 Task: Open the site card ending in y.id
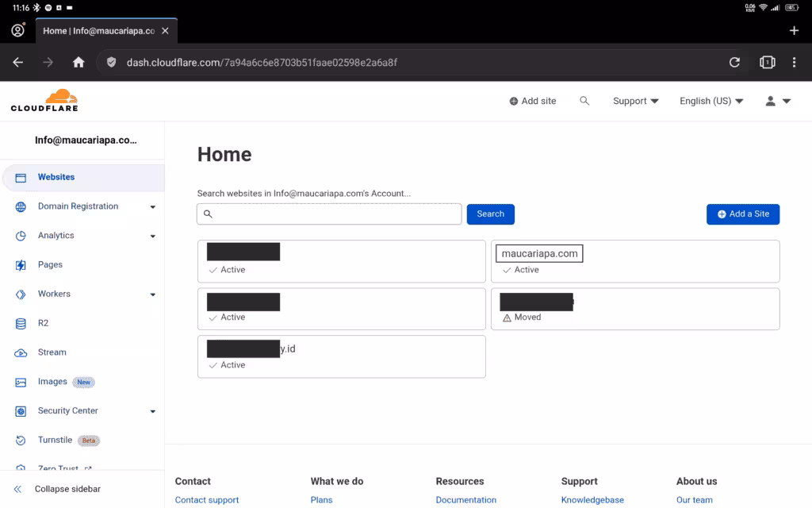341,356
